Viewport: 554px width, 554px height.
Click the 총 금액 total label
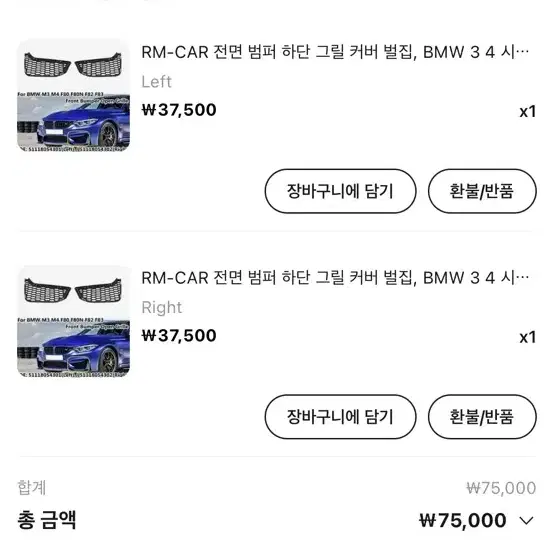[47, 520]
